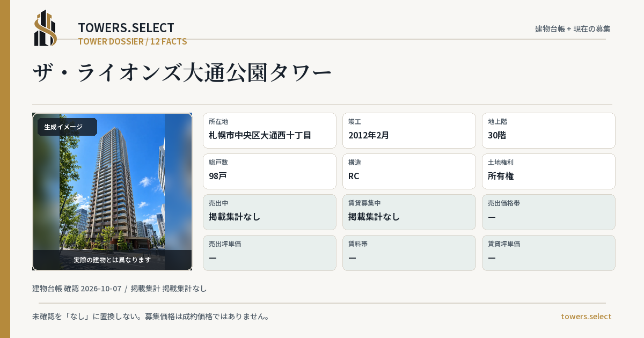This screenshot has height=338, width=644.
Task: Click the 掲載集計 掲載集計なし footer text
Action: pos(169,289)
